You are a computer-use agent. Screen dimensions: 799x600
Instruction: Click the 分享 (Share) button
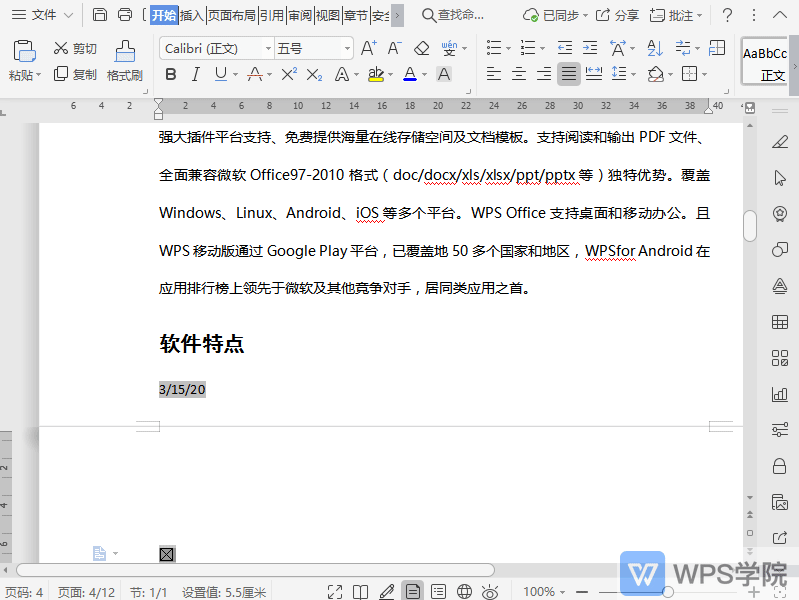(x=617, y=15)
